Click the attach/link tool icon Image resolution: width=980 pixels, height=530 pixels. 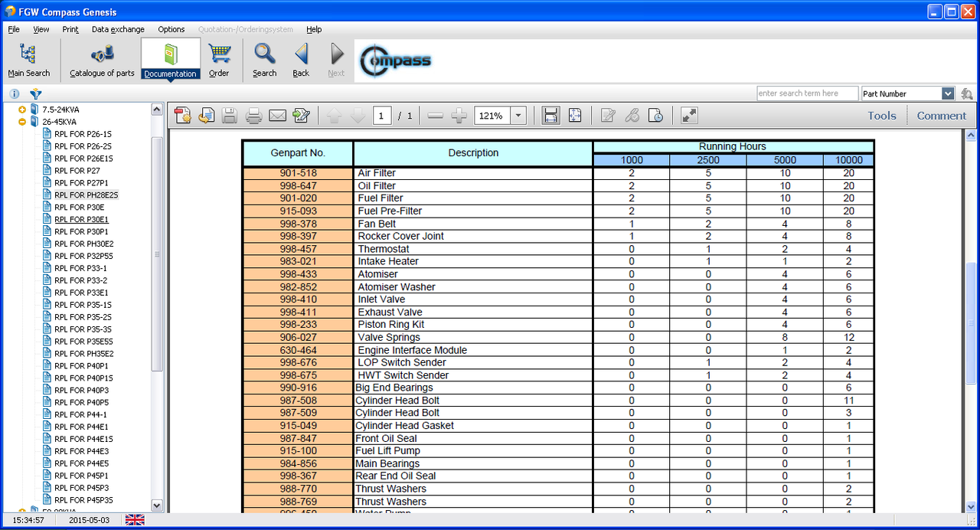tap(632, 116)
